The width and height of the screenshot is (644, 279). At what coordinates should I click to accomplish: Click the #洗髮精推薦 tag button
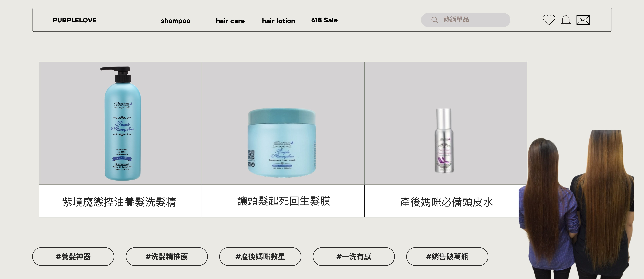click(167, 257)
